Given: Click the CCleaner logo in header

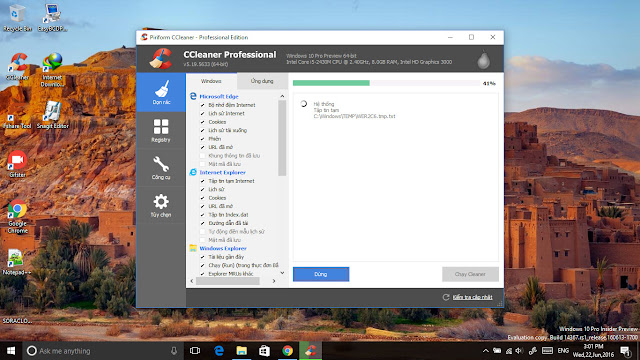Looking at the screenshot, I should pyautogui.click(x=160, y=58).
